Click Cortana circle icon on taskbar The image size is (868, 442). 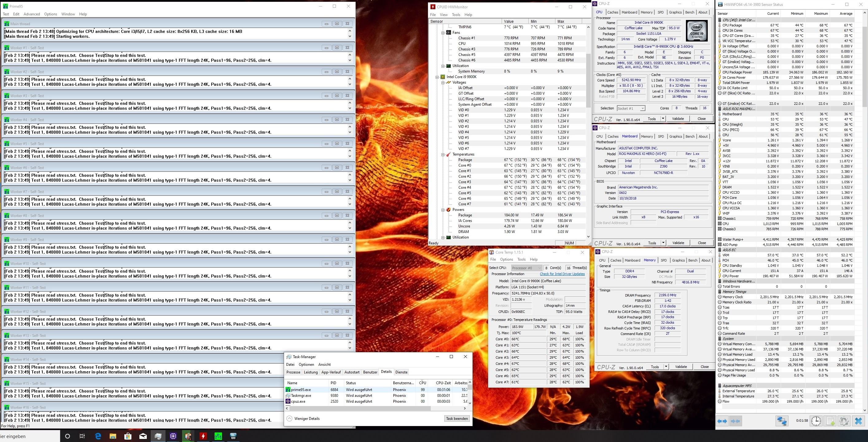coord(67,436)
